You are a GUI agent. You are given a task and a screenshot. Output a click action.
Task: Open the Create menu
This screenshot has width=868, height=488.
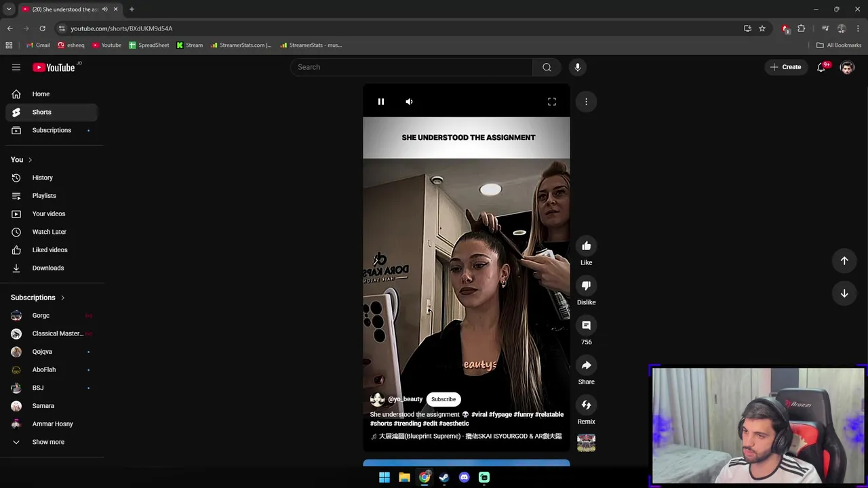point(785,67)
